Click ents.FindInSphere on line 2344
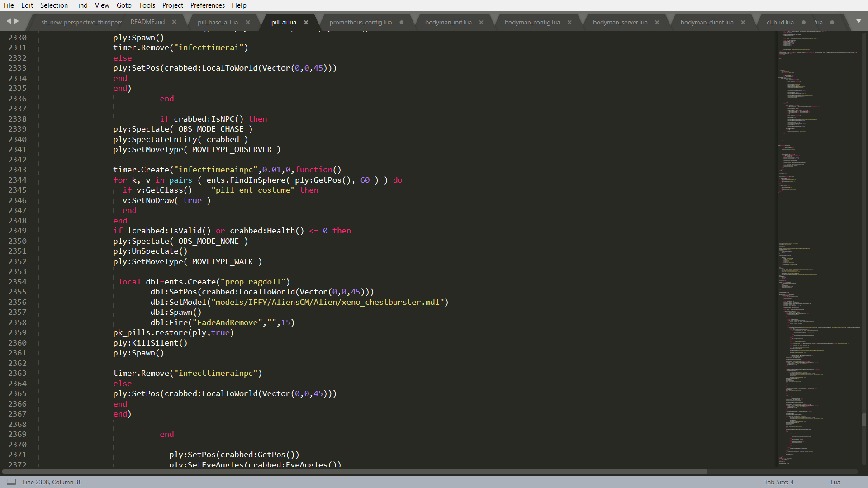 click(x=246, y=180)
